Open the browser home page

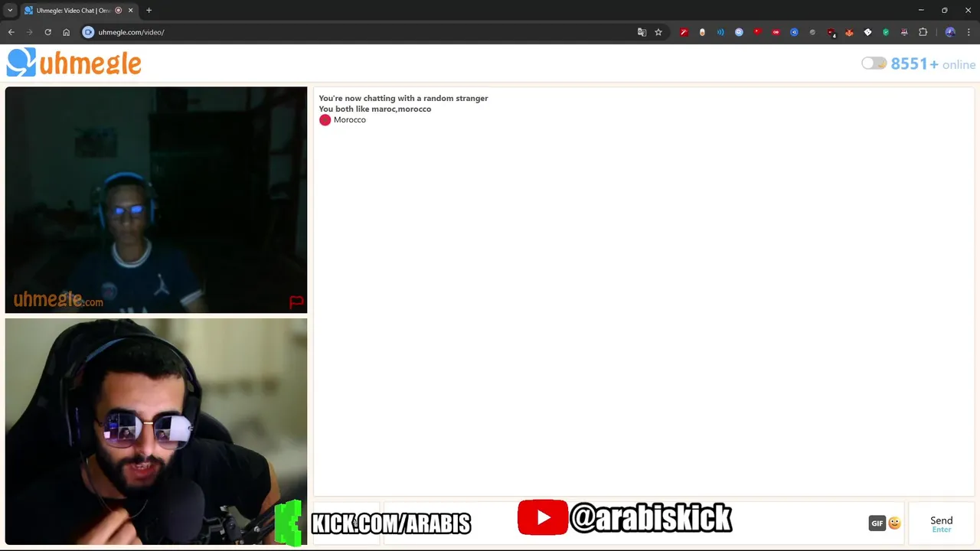pyautogui.click(x=67, y=32)
